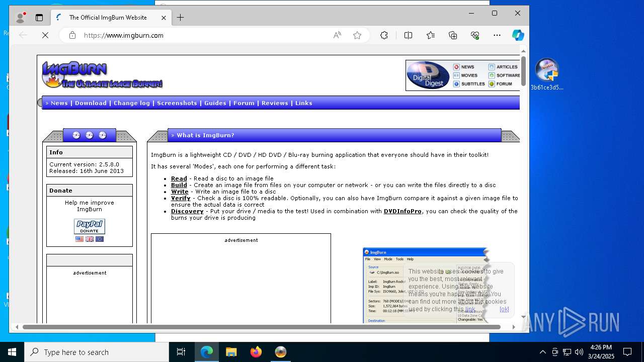Activate Read aloud icon

(x=337, y=35)
